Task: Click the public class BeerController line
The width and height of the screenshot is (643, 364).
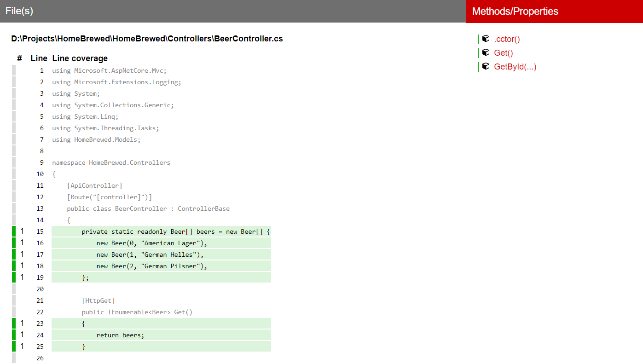Action: 148,208
